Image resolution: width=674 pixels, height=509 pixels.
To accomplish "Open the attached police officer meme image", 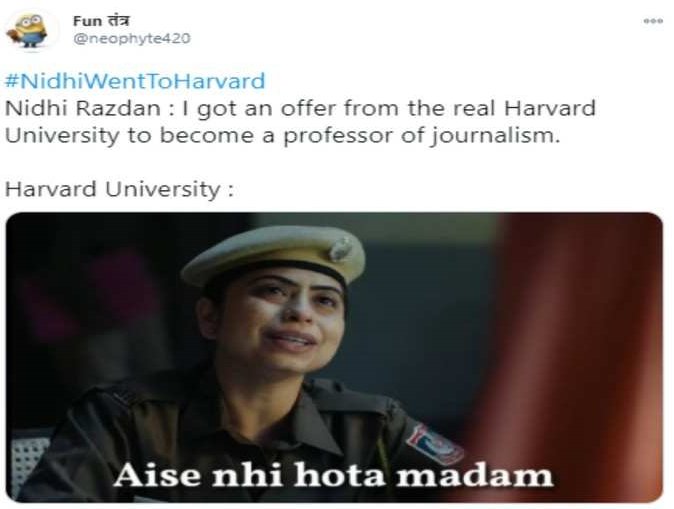I will [x=334, y=357].
